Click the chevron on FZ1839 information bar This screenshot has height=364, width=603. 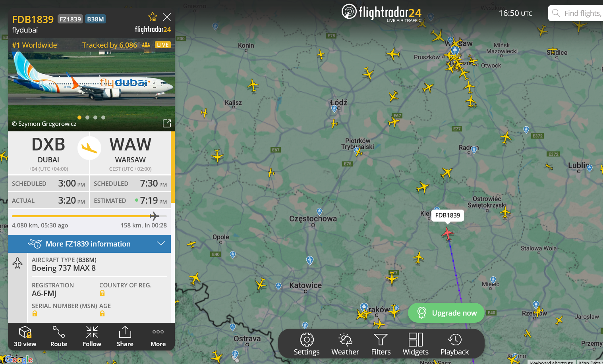[x=161, y=243]
